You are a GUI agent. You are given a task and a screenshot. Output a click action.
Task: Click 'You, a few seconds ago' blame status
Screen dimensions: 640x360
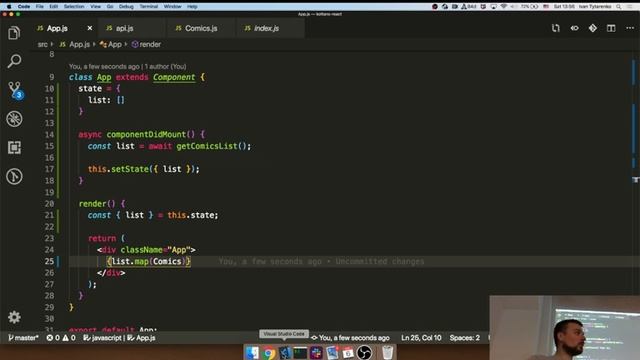350,338
